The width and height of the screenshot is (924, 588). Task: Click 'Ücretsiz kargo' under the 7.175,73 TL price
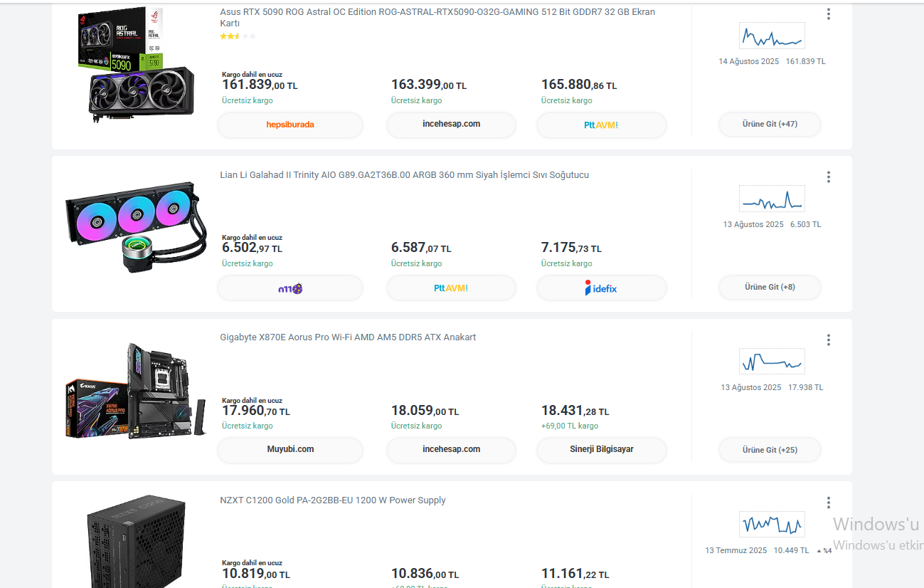pos(567,264)
